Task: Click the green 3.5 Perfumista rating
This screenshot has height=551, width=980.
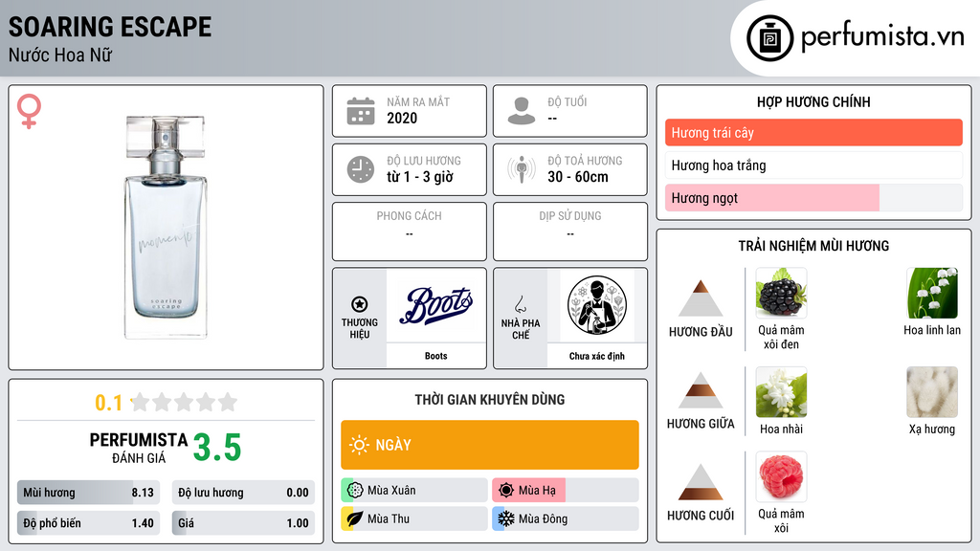Action: click(217, 448)
